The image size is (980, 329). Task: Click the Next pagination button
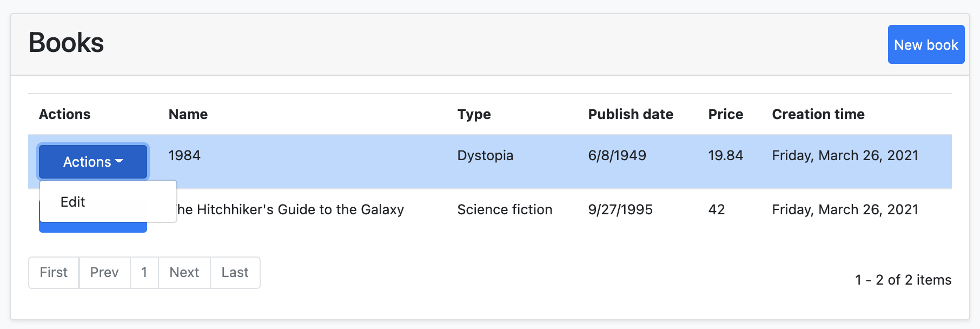tap(184, 272)
